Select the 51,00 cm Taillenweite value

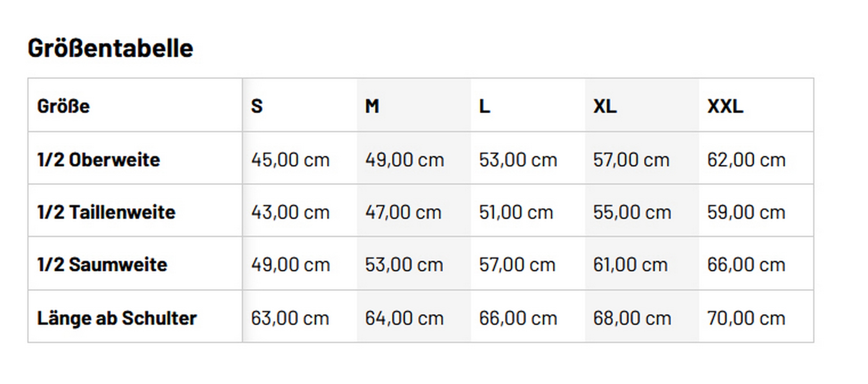(x=516, y=212)
